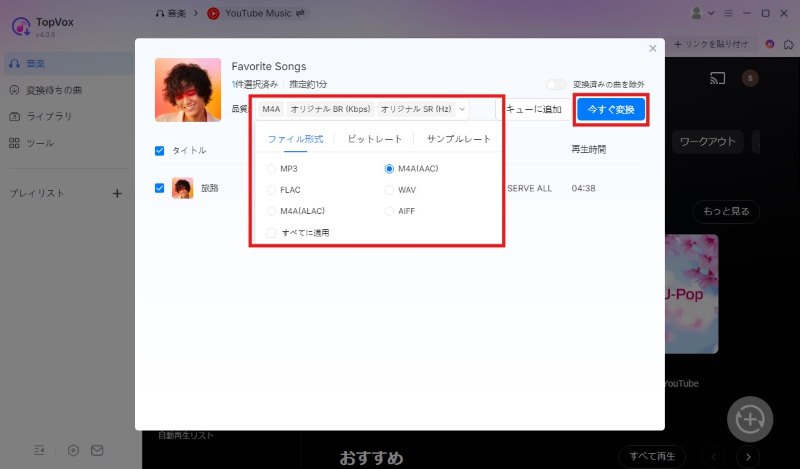The image size is (800, 469).
Task: Click the profile avatar in YouTube Music
Action: click(x=750, y=78)
